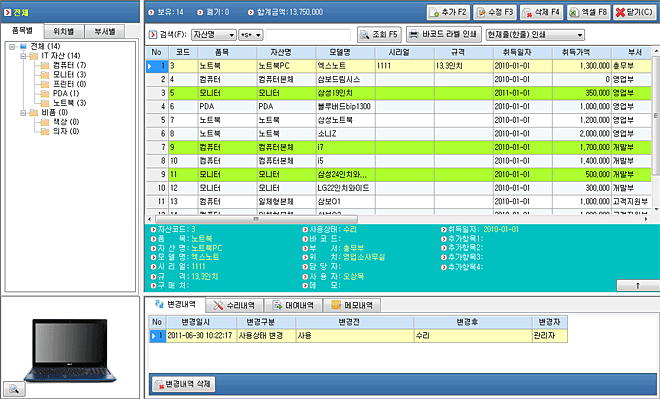
Task: Click the magnifier button below the laptop image
Action: pyautogui.click(x=14, y=388)
